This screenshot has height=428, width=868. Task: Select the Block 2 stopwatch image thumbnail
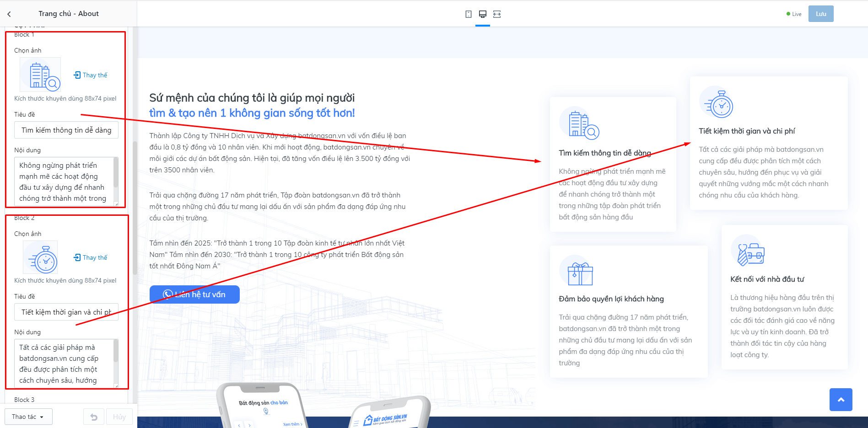tap(40, 257)
